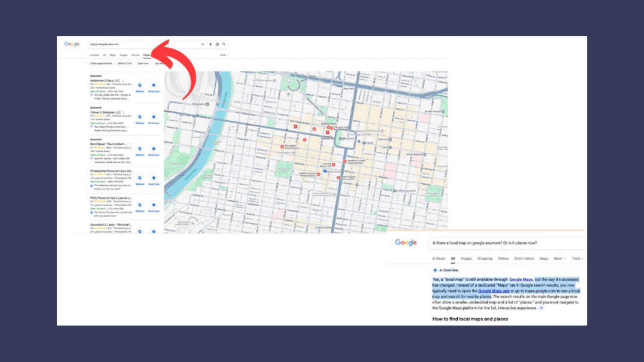Open the Google Maps app link in AI Overview
This screenshot has width=644, height=362.
[x=494, y=291]
